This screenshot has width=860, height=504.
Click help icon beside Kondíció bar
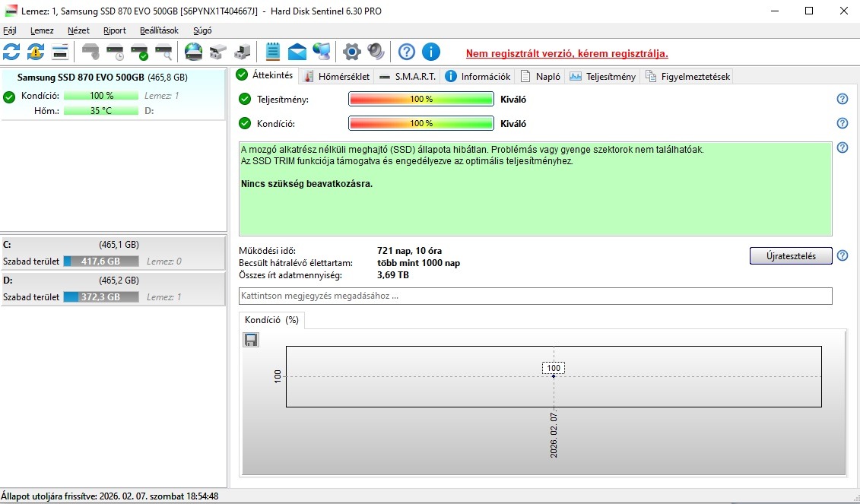(x=843, y=123)
